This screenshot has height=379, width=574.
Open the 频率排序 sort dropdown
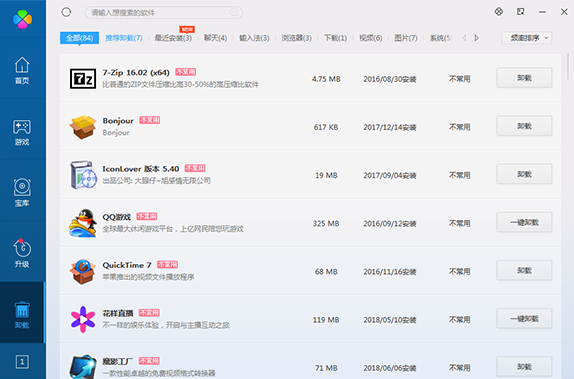tap(526, 38)
